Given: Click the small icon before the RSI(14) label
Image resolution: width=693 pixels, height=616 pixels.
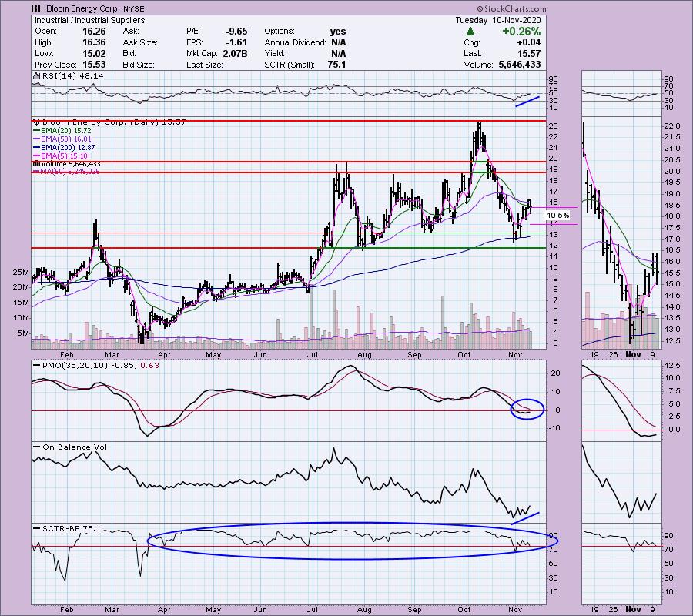Looking at the screenshot, I should click(36, 75).
